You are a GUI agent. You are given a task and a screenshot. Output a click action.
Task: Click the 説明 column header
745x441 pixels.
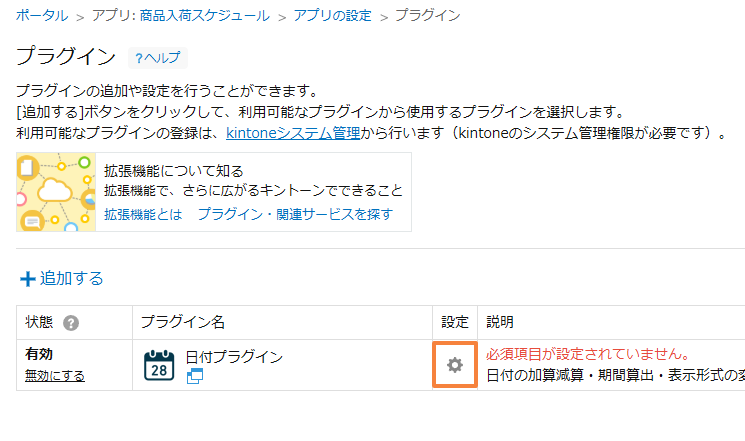pos(500,322)
